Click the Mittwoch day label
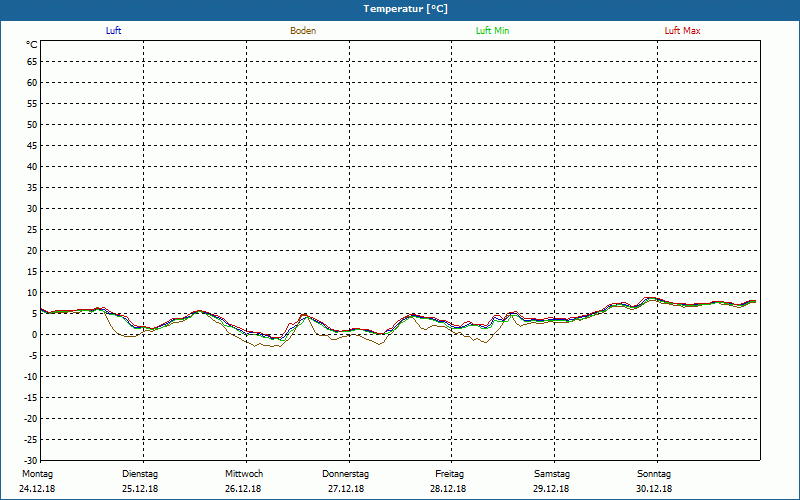The height and width of the screenshot is (500, 800). 244,474
